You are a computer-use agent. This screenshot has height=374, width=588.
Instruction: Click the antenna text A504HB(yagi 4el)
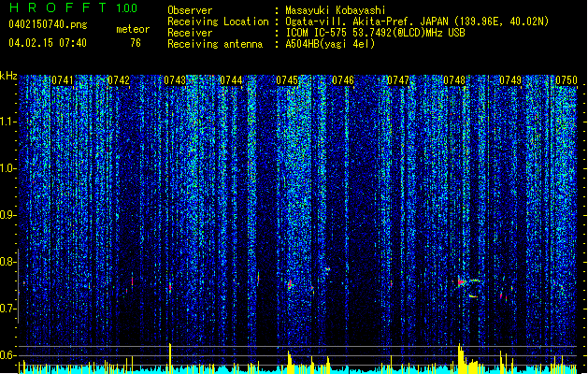pyautogui.click(x=330, y=44)
